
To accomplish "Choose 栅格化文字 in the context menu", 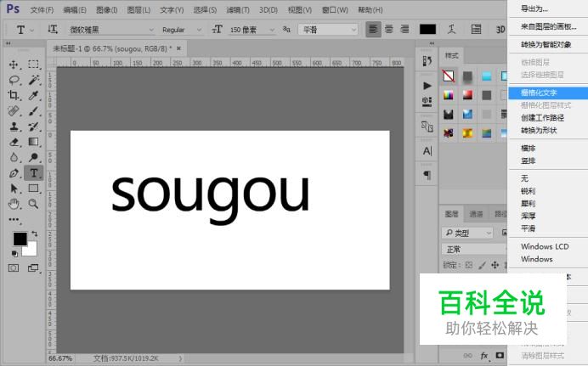I will pyautogui.click(x=548, y=93).
